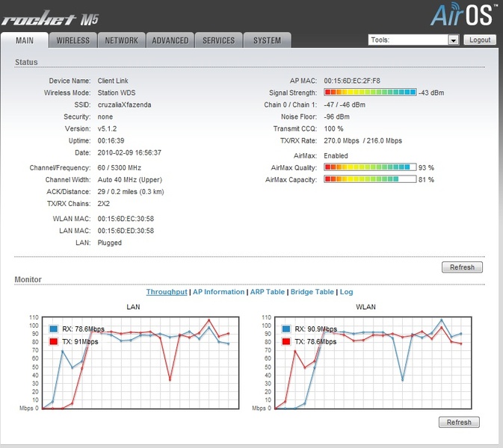
Task: Click the Transmit CCQ value '100 %'
Action: (x=333, y=129)
